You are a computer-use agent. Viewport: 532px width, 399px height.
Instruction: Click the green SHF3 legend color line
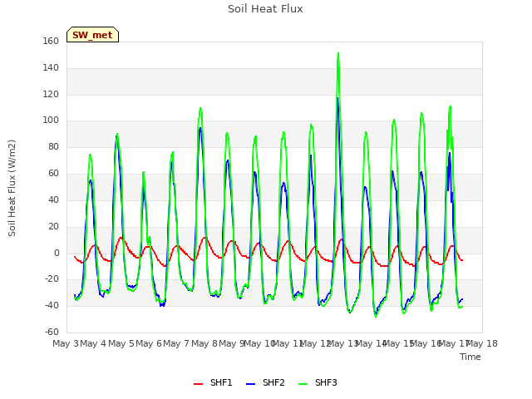point(303,384)
